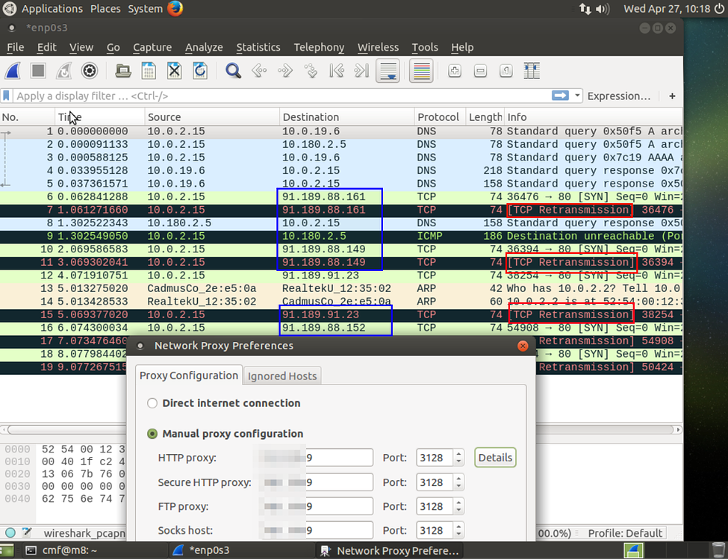Save this capture file icon

pos(149,71)
